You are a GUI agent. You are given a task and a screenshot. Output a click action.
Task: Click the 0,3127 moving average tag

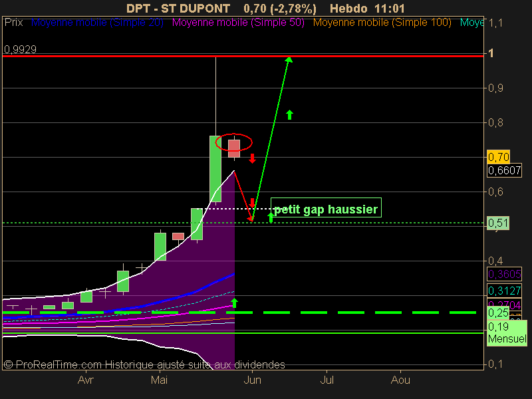pos(504,291)
